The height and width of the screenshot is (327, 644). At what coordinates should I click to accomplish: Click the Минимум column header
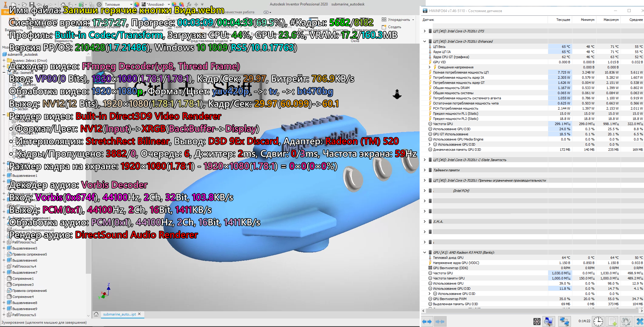(588, 20)
